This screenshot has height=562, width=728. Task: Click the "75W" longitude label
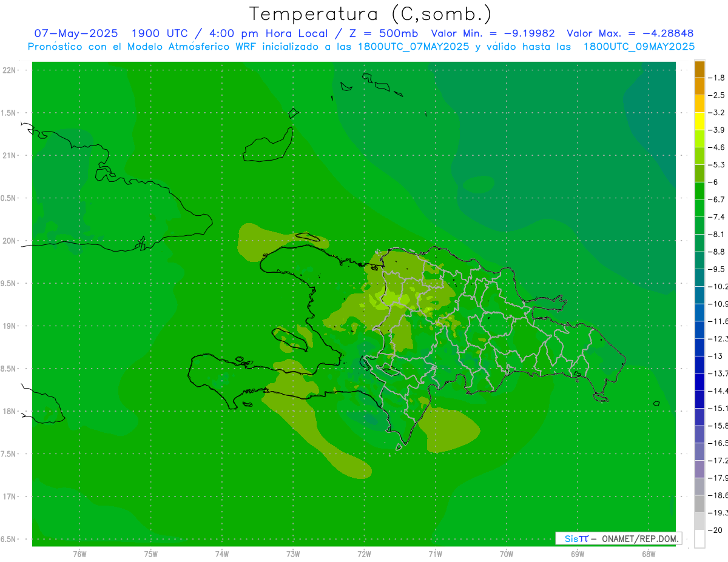click(x=150, y=554)
